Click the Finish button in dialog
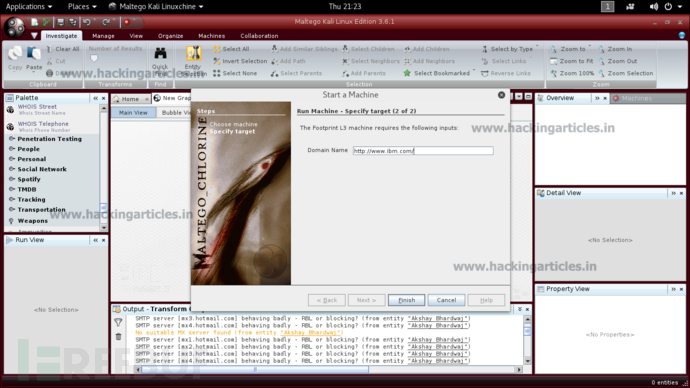Screen dimensions: 690x388 pos(406,300)
